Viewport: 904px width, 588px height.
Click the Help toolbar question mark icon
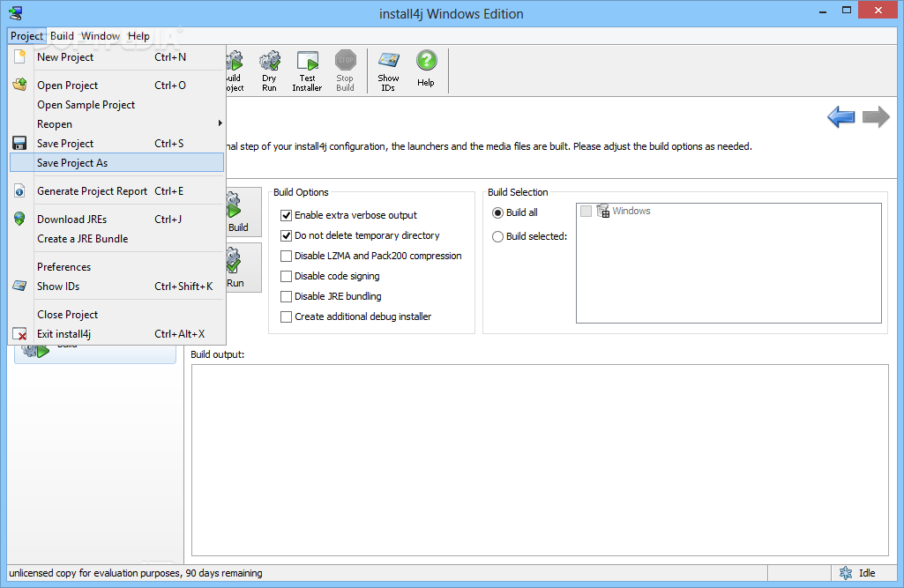pyautogui.click(x=427, y=61)
